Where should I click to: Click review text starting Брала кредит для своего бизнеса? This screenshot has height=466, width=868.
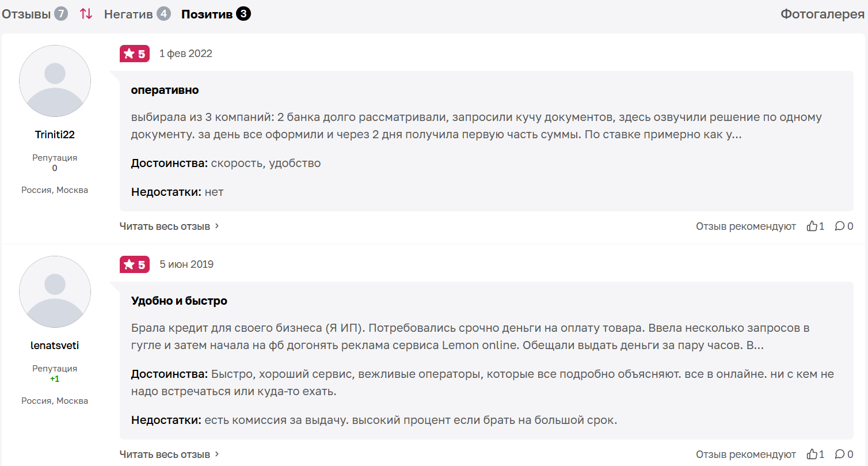[470, 337]
